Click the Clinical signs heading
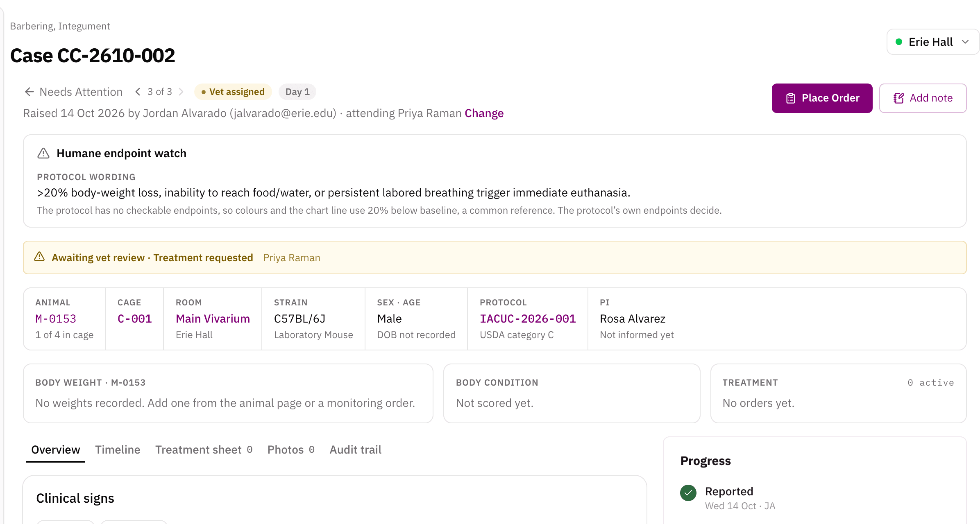The width and height of the screenshot is (980, 524). (x=75, y=498)
